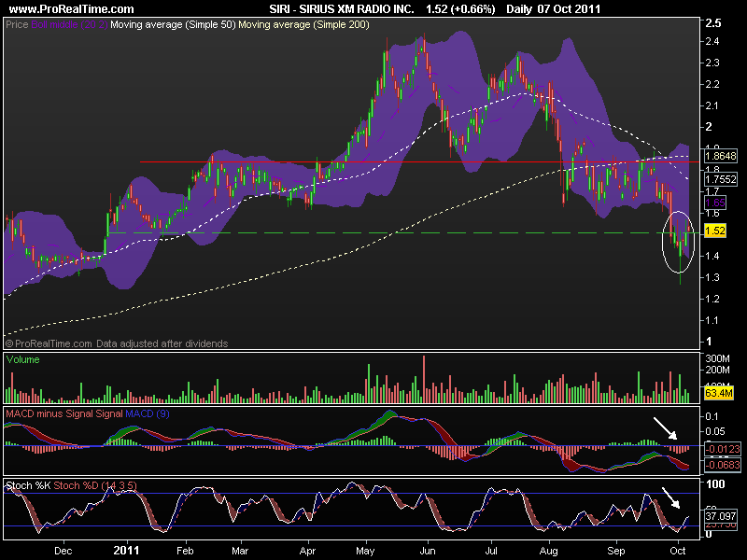Click the 1.1 price axis label

click(x=712, y=320)
